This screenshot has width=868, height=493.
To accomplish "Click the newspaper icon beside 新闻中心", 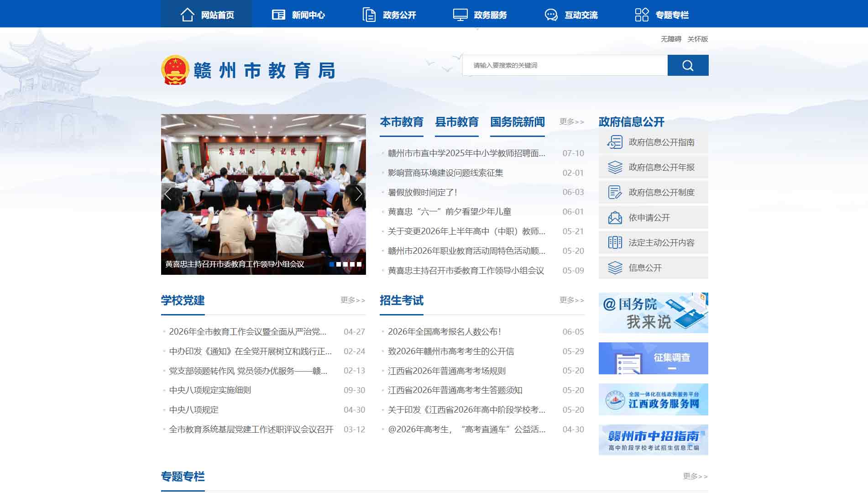I will 278,15.
